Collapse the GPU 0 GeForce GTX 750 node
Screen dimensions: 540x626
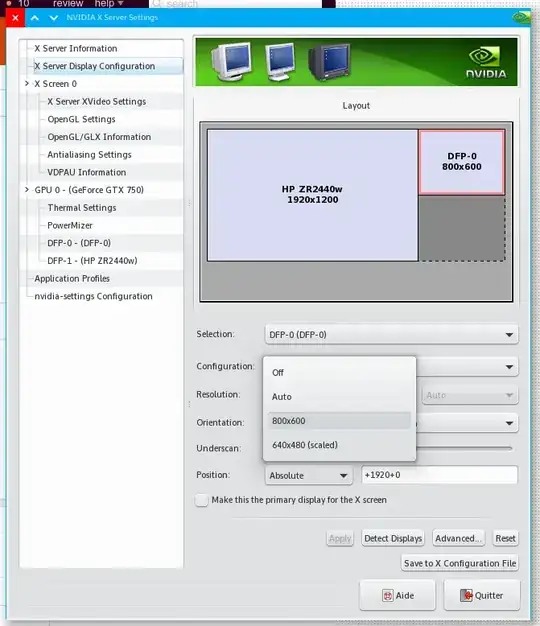27,190
